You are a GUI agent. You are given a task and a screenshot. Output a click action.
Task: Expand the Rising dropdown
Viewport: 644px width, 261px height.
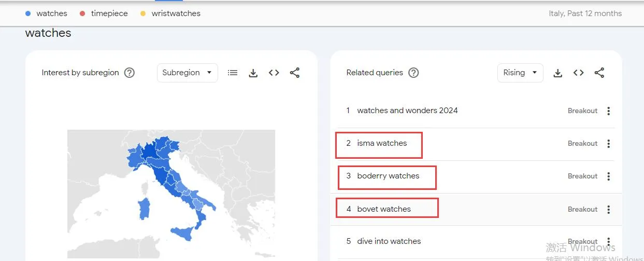click(x=520, y=73)
